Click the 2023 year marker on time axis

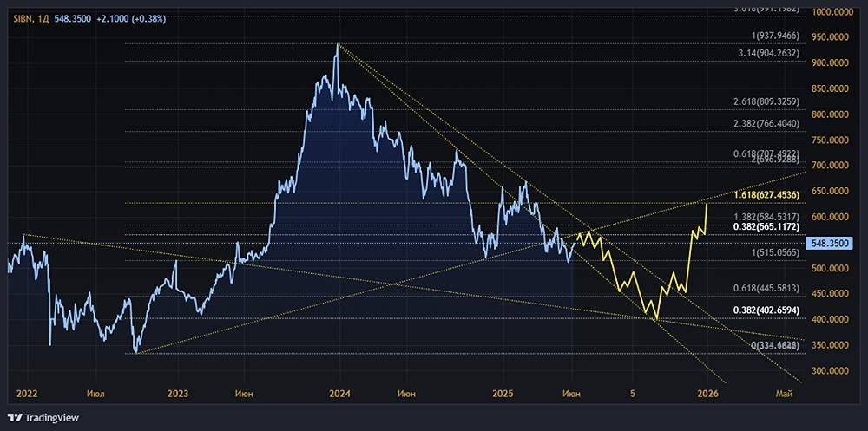[178, 394]
